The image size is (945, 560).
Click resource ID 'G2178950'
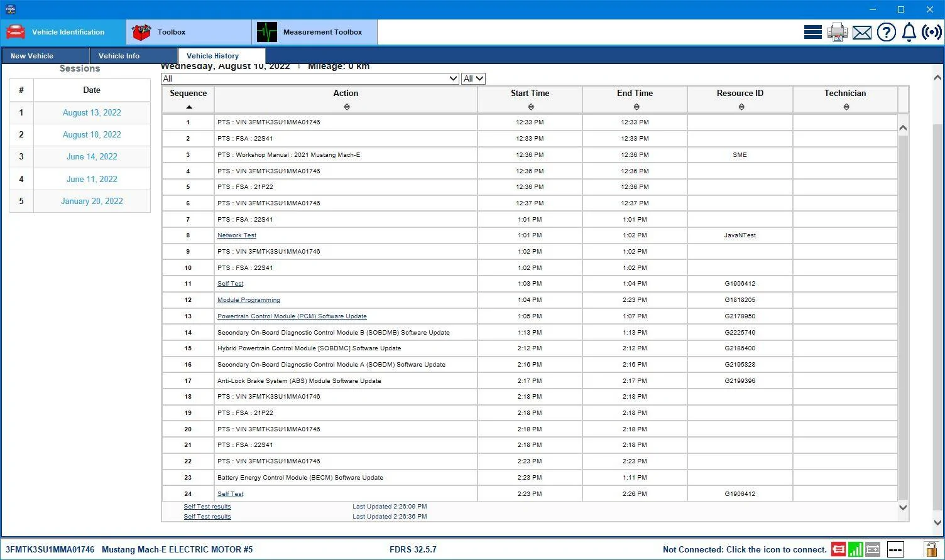pyautogui.click(x=740, y=316)
